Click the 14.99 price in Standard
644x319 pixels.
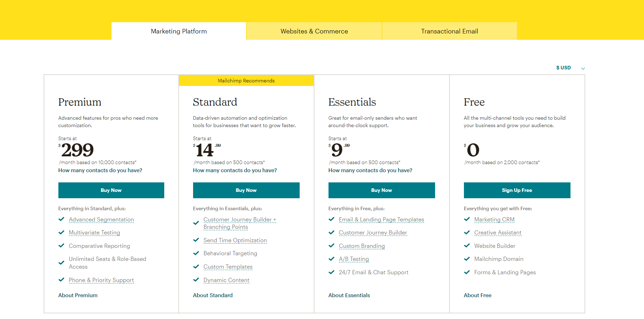click(x=207, y=150)
